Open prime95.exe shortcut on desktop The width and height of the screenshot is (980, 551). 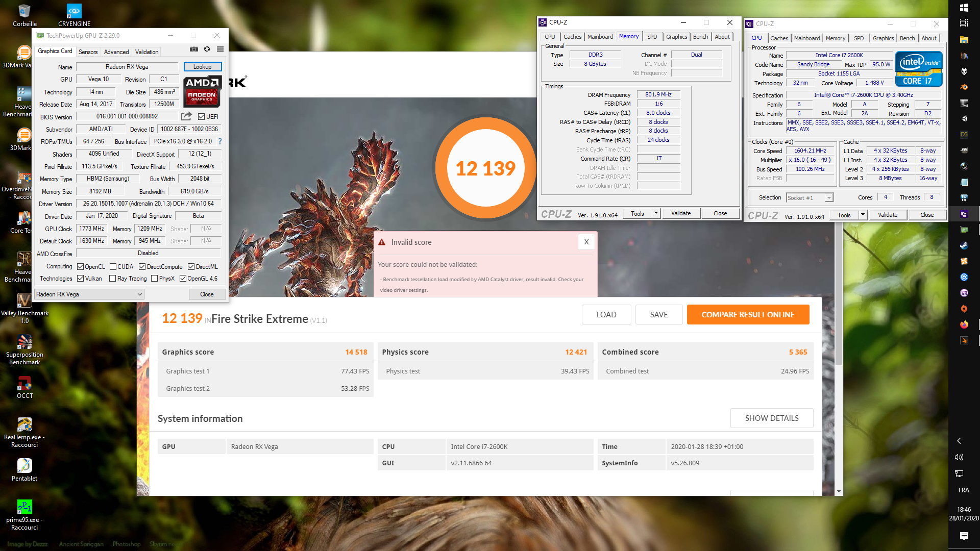[x=24, y=515]
